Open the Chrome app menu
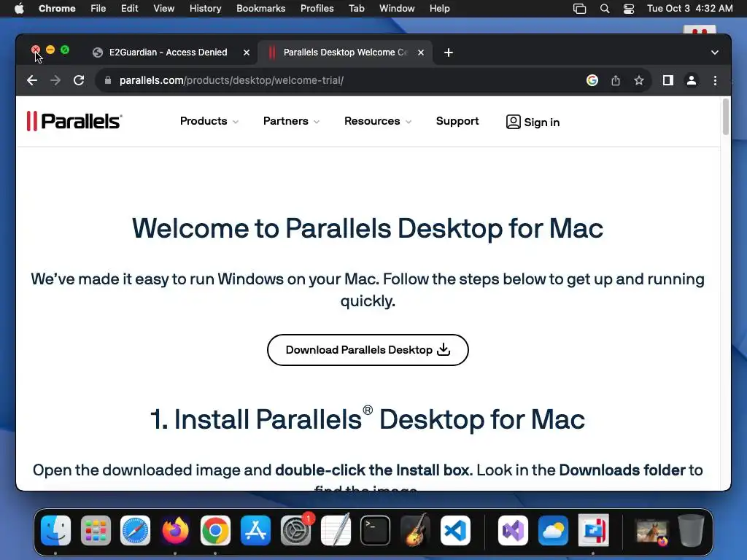Viewport: 747px width, 560px height. pos(57,9)
